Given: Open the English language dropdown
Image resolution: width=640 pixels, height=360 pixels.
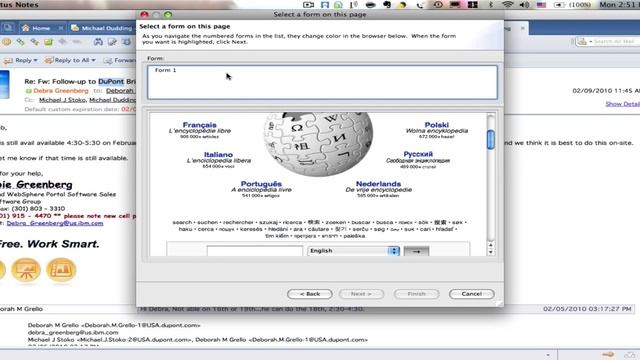Looking at the screenshot, I should tap(353, 251).
